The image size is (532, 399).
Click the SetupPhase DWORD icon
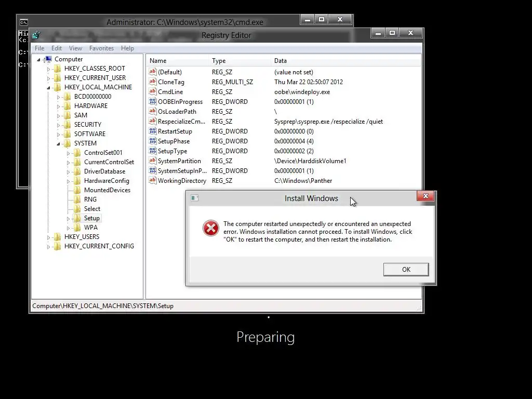pos(153,140)
